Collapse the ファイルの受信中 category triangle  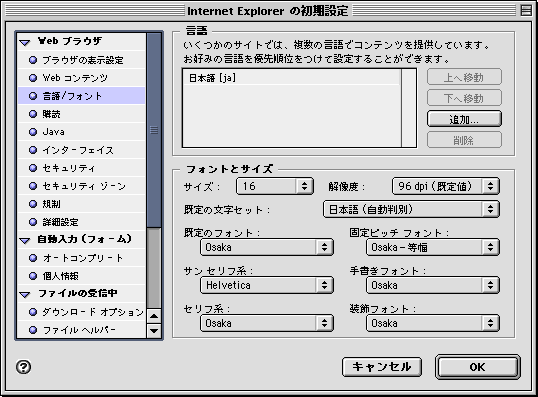coord(25,295)
